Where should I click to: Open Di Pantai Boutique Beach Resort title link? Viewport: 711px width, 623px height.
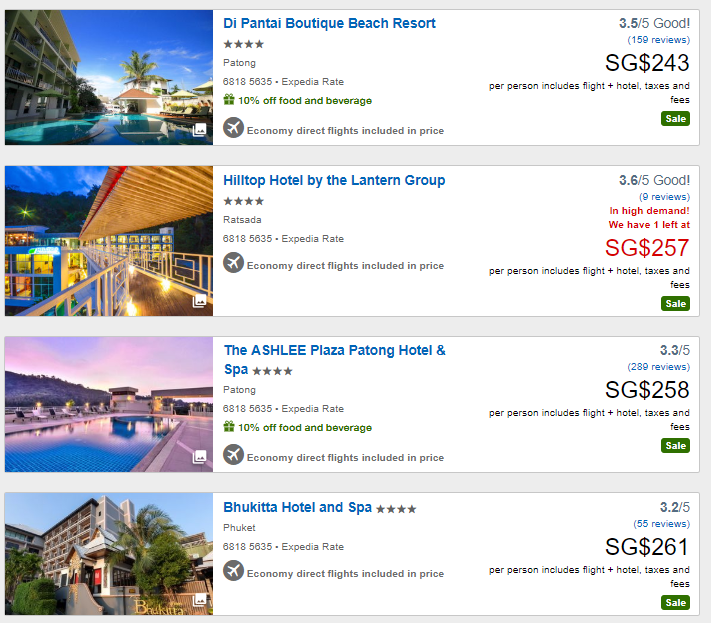pos(329,23)
